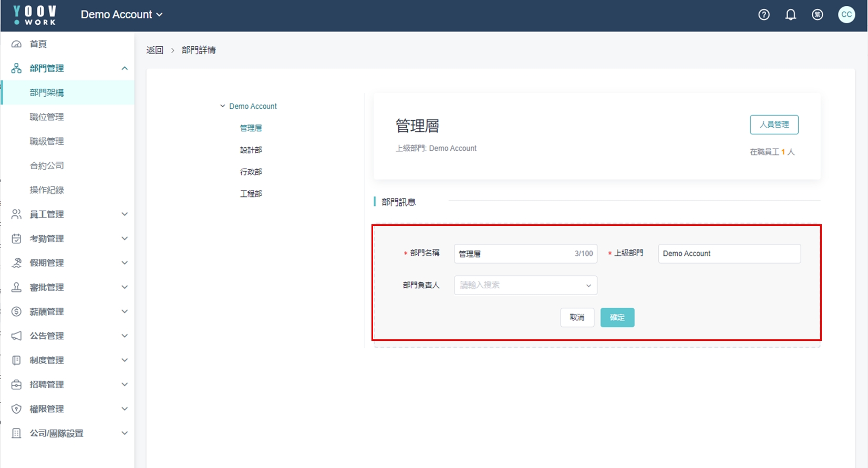Click the YOOV Work logo
868x468 pixels.
35,15
